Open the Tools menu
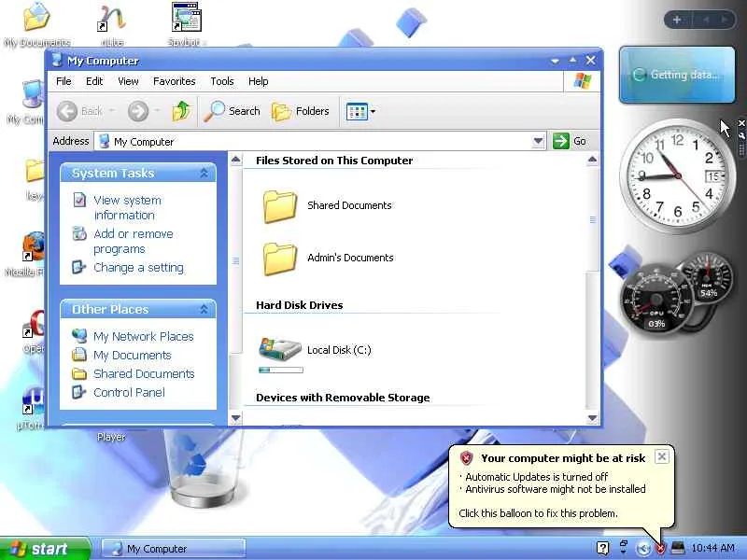 tap(222, 81)
